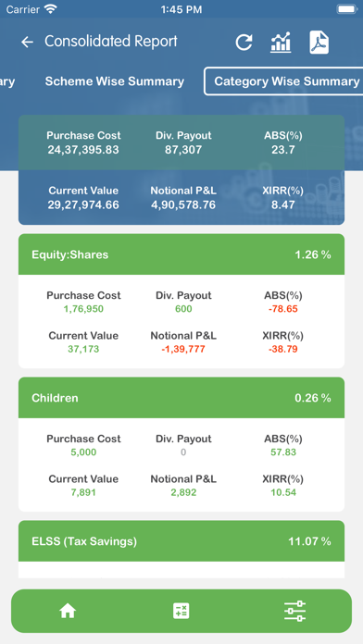This screenshot has width=363, height=644.
Task: Go back using the arrow icon
Action: tap(27, 42)
